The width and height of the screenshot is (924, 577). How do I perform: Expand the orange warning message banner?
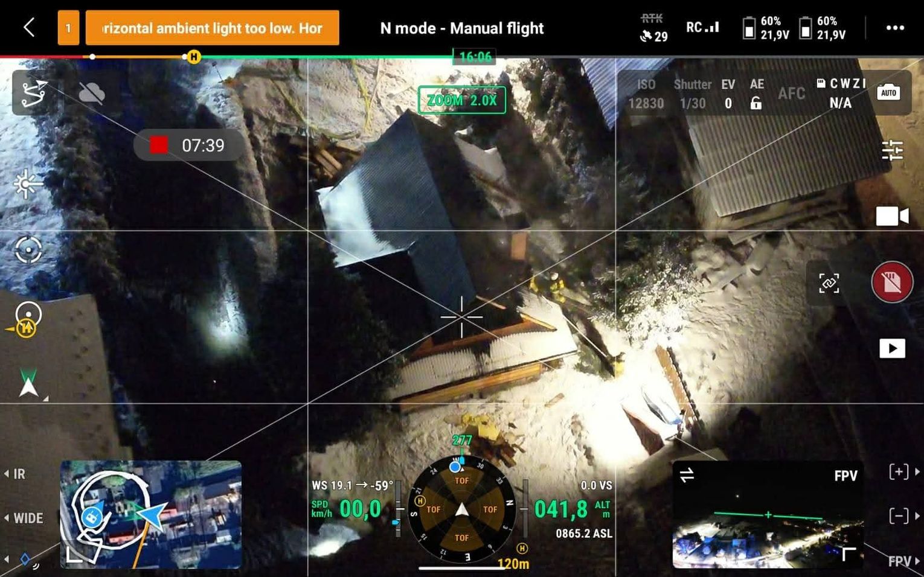(212, 28)
